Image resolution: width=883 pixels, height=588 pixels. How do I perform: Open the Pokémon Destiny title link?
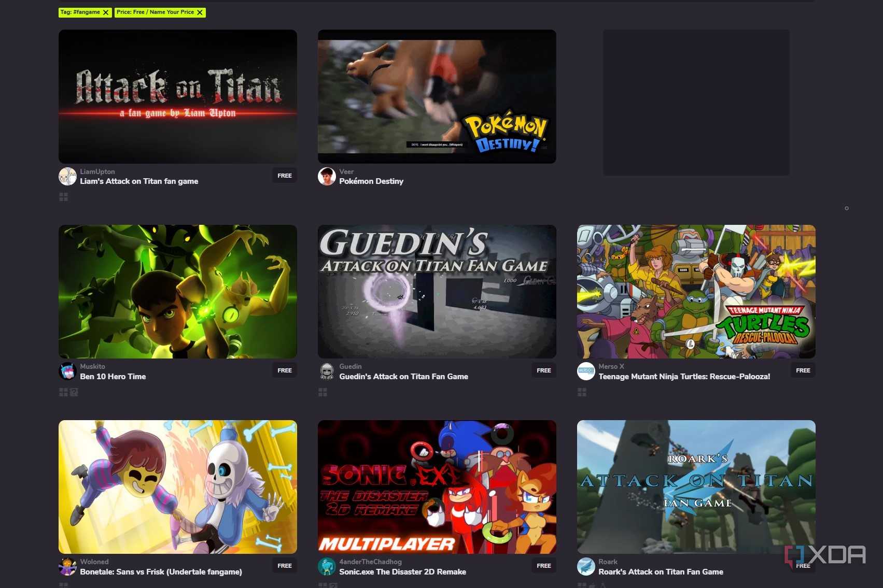click(x=371, y=181)
